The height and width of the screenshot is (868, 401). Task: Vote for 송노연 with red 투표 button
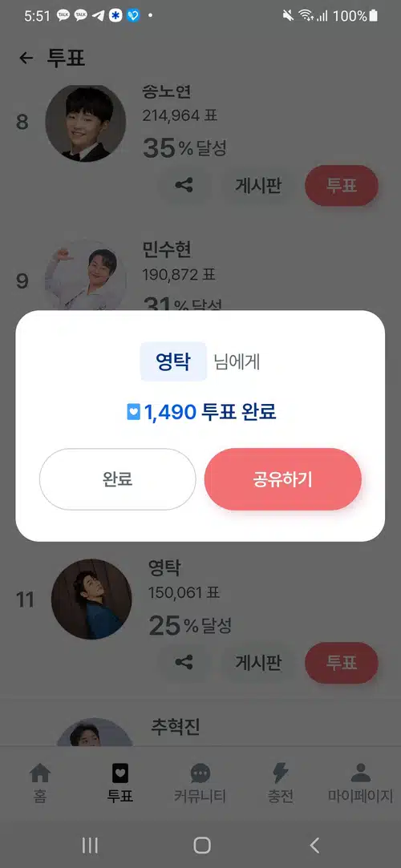point(342,185)
